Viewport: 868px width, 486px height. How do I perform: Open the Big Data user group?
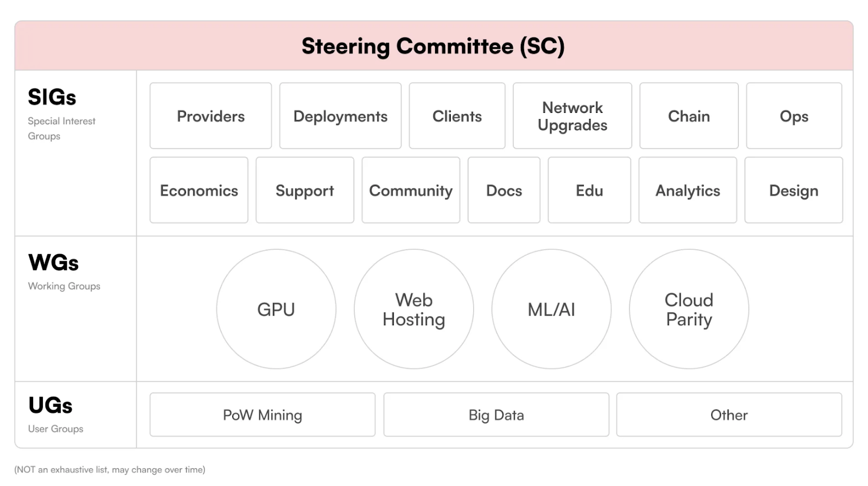496,415
